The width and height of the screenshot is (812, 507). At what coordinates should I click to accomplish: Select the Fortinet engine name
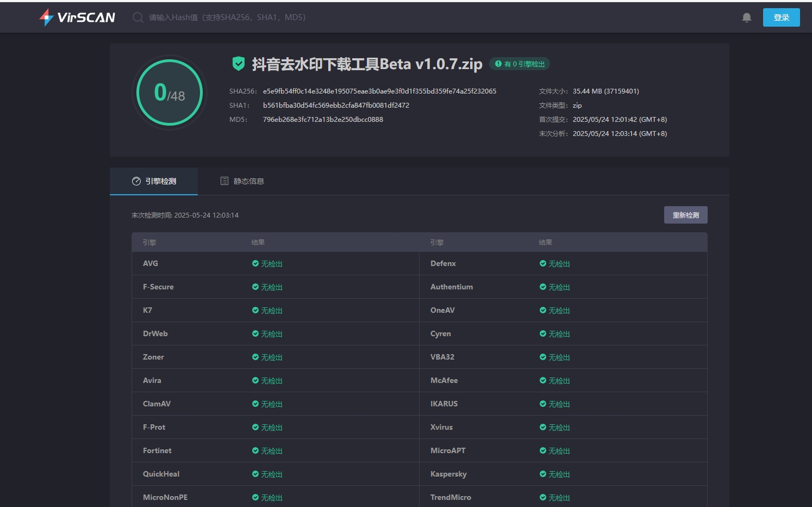(x=157, y=450)
